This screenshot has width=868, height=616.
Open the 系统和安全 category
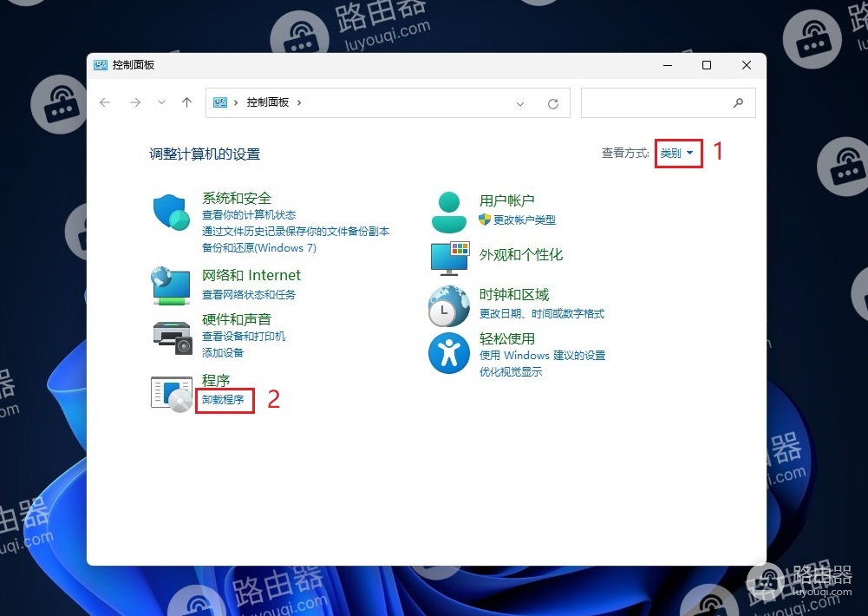point(237,199)
